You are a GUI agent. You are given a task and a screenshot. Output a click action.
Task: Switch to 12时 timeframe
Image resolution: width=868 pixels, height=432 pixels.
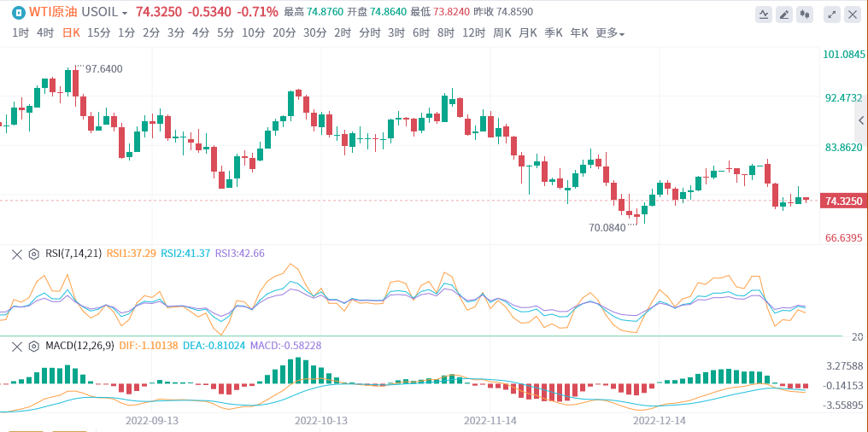474,33
